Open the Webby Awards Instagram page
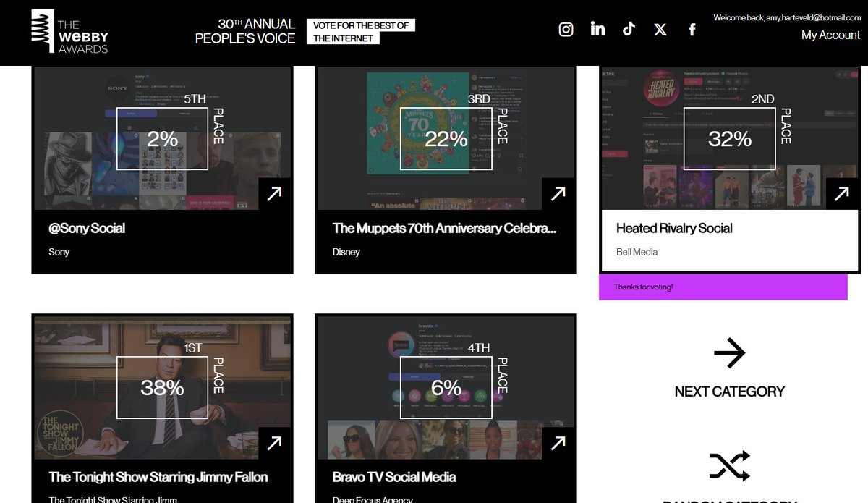The width and height of the screenshot is (868, 503). 566,30
